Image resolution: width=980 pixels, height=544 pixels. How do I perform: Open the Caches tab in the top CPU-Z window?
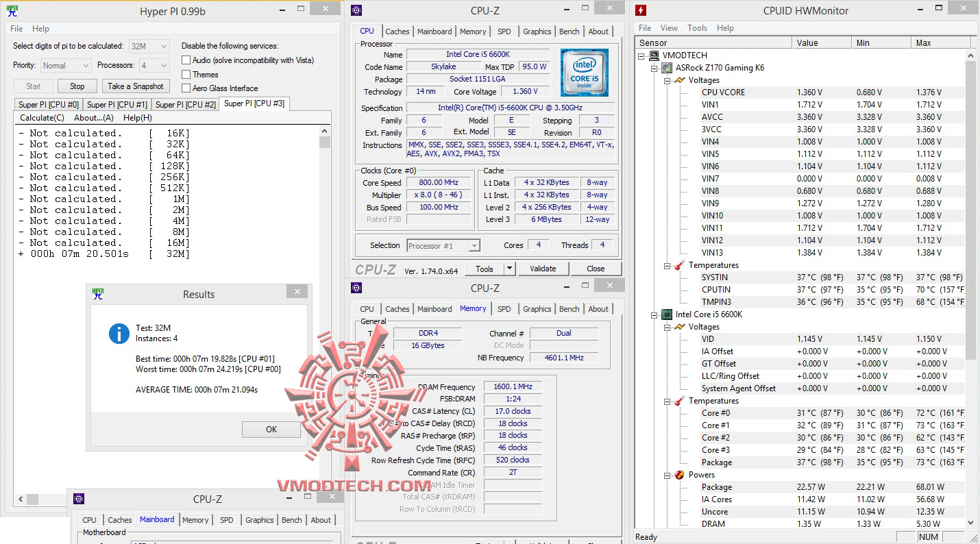tap(397, 32)
